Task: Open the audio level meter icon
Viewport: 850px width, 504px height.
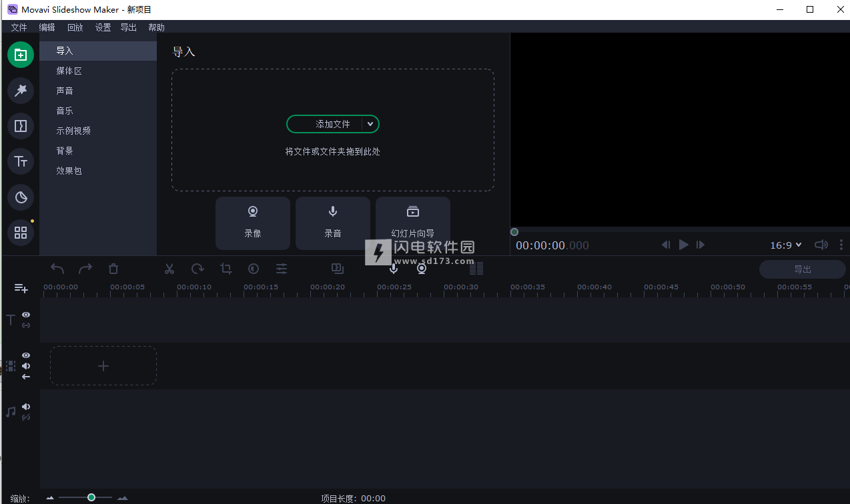Action: 476,269
